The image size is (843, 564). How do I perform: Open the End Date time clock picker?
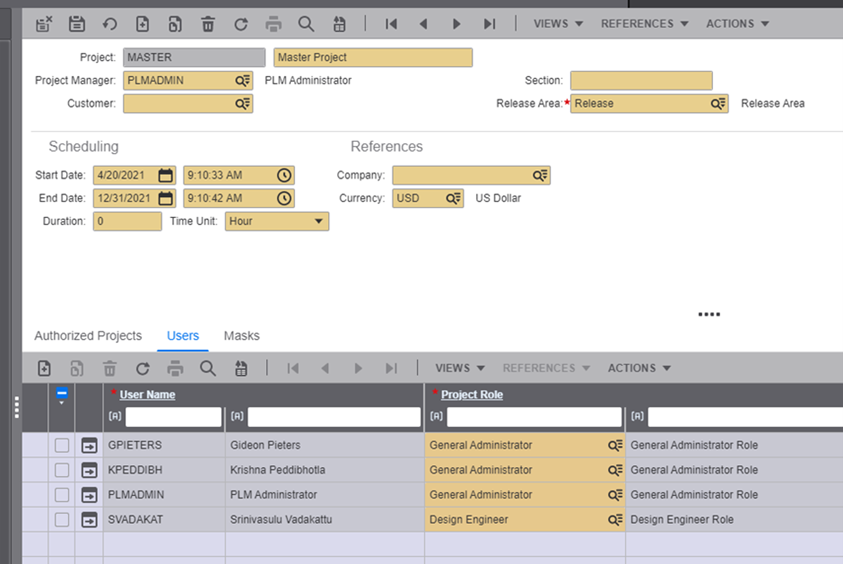pos(284,199)
